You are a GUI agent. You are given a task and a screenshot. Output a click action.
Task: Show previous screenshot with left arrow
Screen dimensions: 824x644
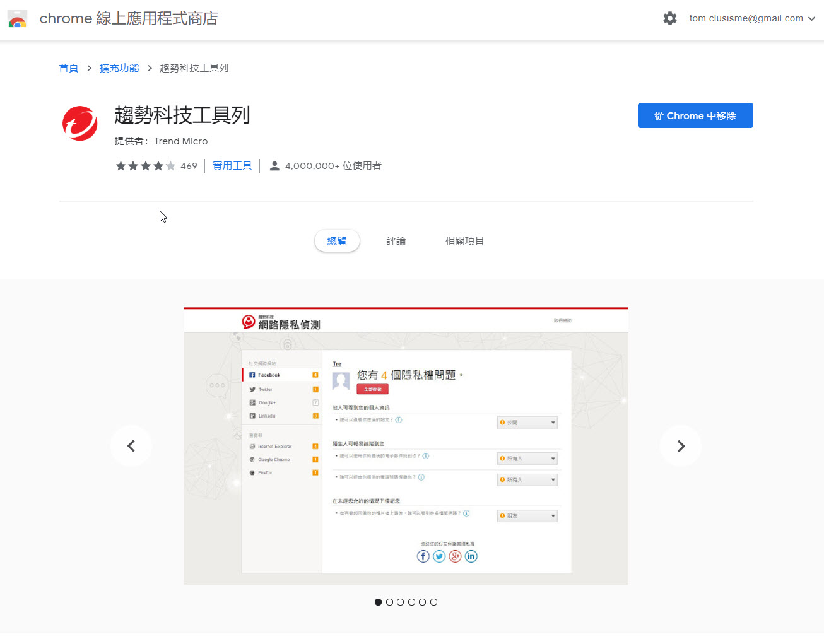pyautogui.click(x=131, y=446)
